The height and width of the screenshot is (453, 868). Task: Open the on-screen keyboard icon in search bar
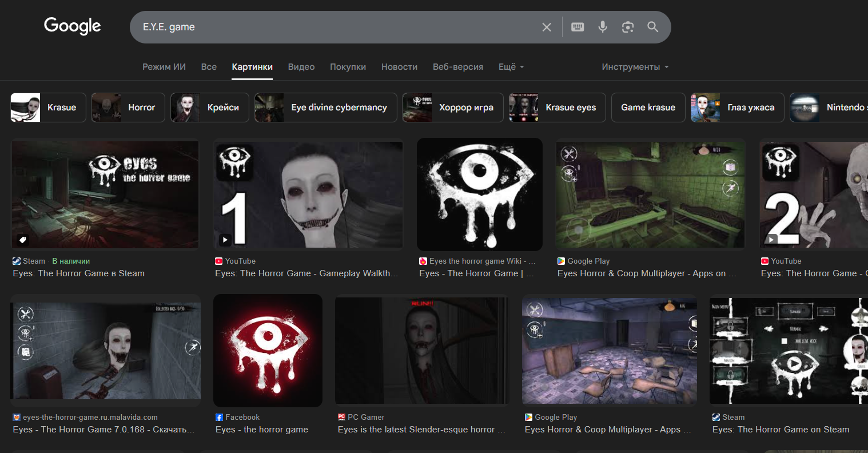tap(578, 27)
